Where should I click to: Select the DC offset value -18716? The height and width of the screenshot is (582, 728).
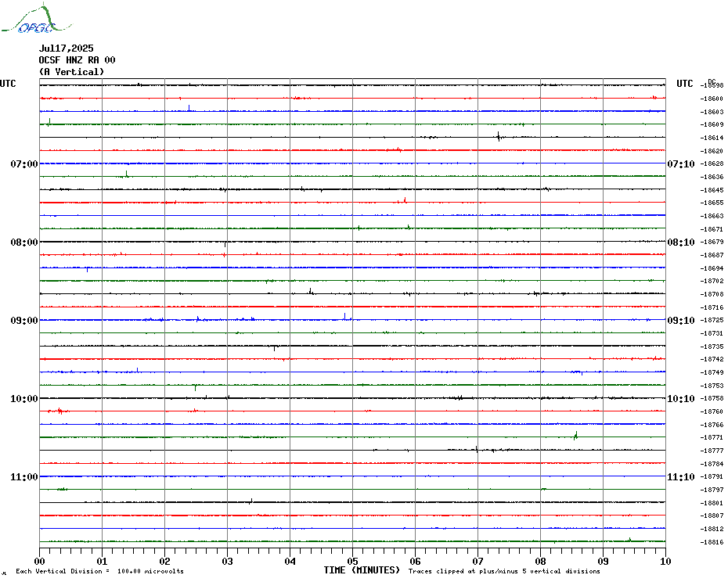[x=712, y=307]
